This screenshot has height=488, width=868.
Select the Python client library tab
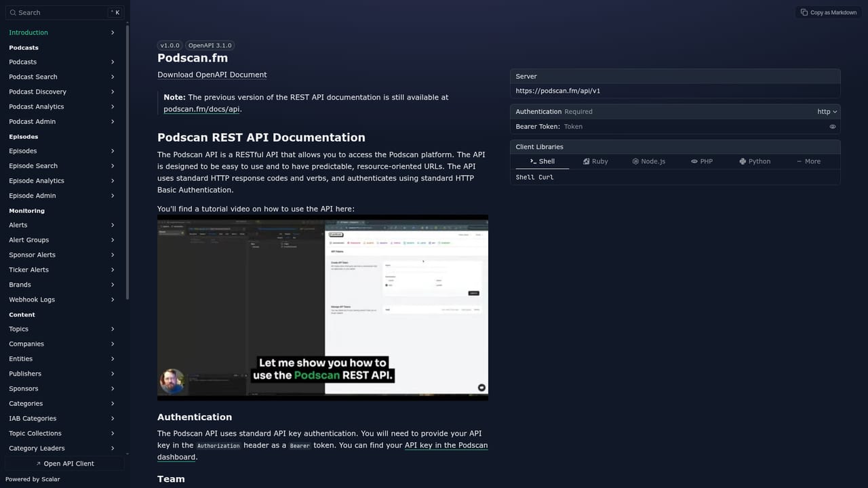coord(755,161)
